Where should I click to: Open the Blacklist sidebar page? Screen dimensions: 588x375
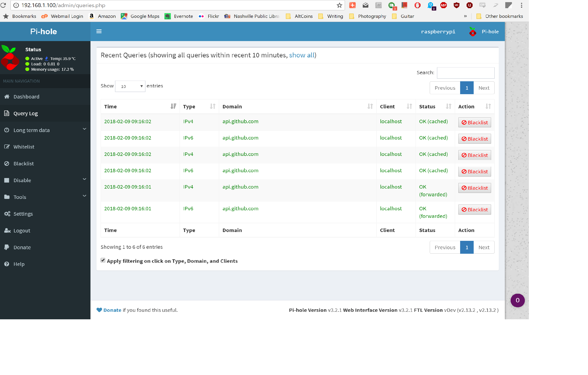pyautogui.click(x=45, y=163)
